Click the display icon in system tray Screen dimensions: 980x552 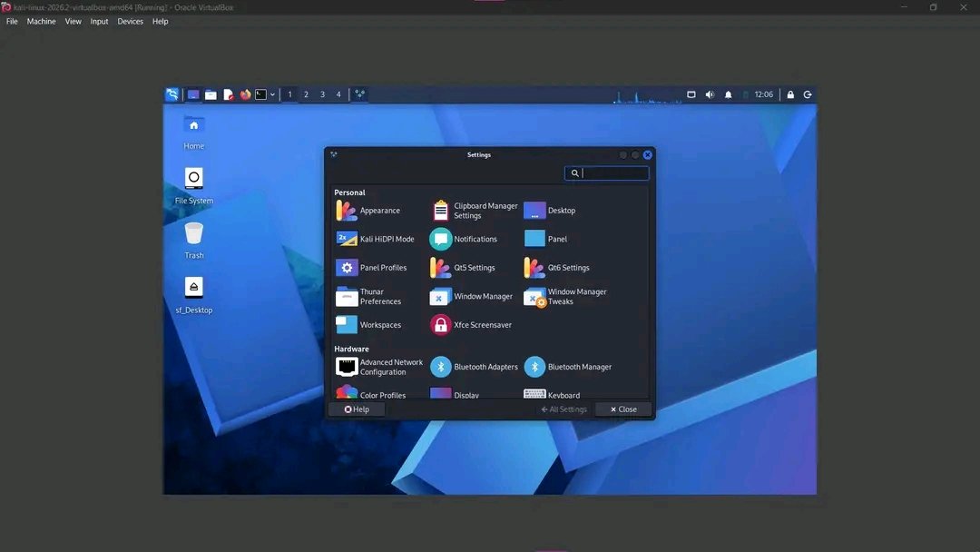point(691,94)
